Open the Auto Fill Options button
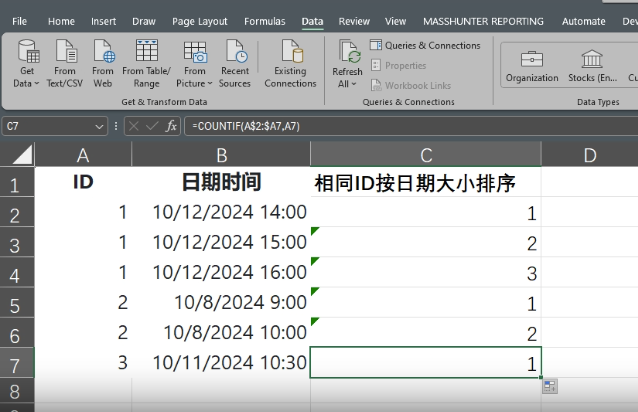This screenshot has width=638, height=412. tap(550, 386)
